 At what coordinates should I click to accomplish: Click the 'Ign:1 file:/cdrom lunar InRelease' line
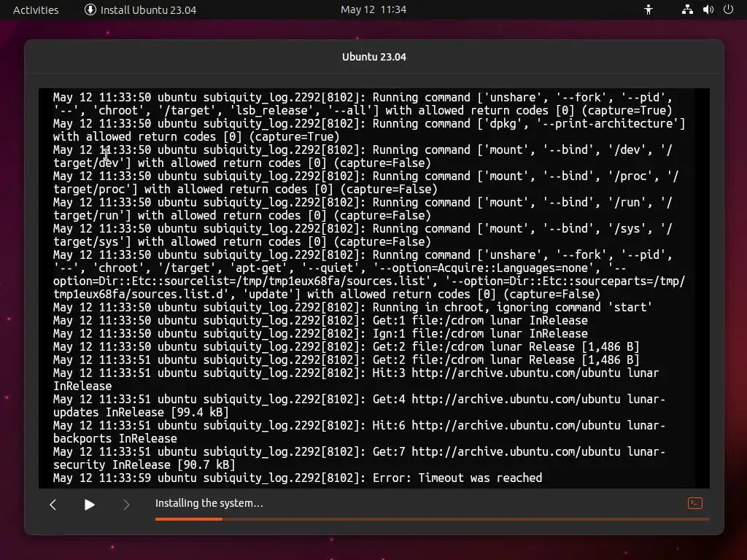coord(320,334)
